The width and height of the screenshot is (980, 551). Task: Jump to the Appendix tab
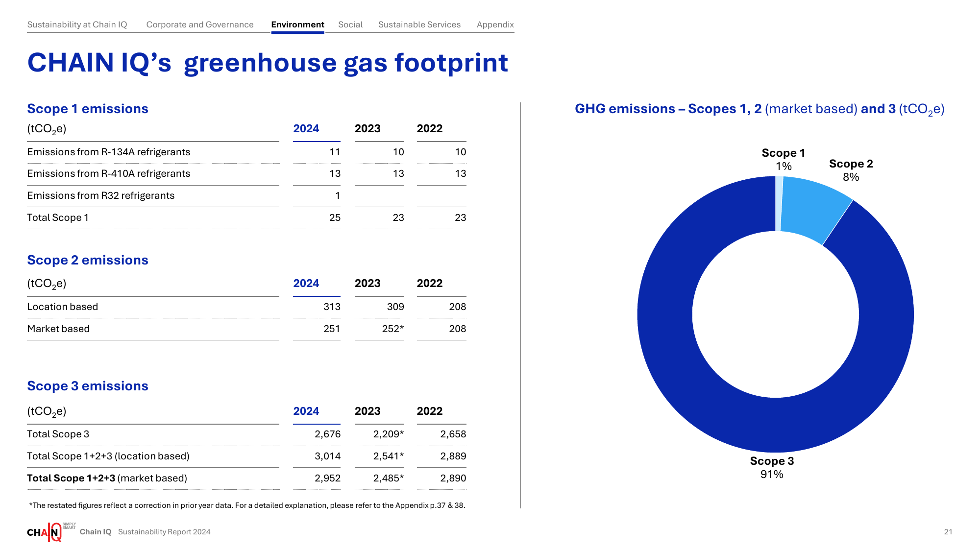tap(495, 24)
